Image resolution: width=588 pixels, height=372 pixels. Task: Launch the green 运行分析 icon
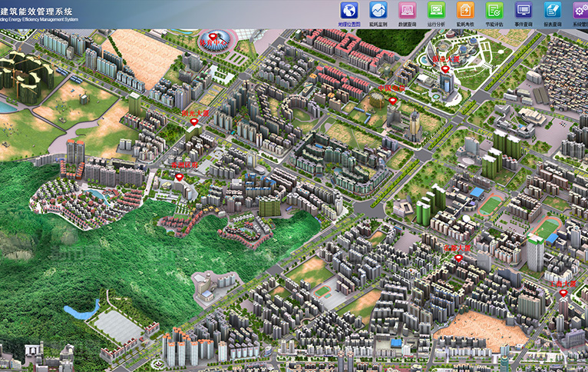tap(437, 11)
